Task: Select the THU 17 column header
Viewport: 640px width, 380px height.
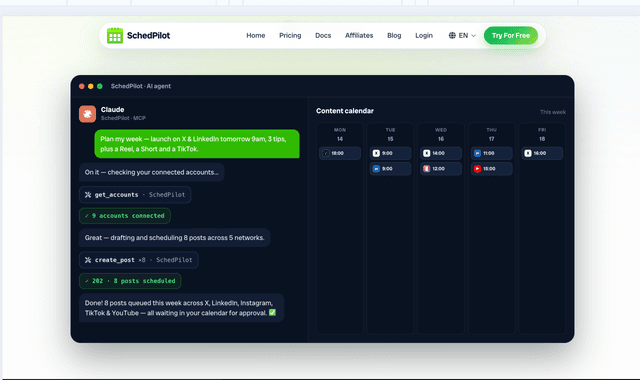Action: [x=491, y=134]
